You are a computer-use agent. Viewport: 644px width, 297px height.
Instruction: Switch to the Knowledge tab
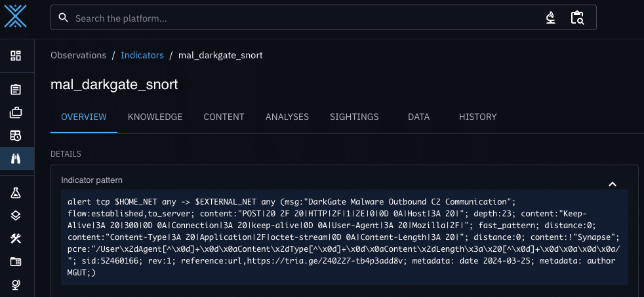pyautogui.click(x=155, y=117)
